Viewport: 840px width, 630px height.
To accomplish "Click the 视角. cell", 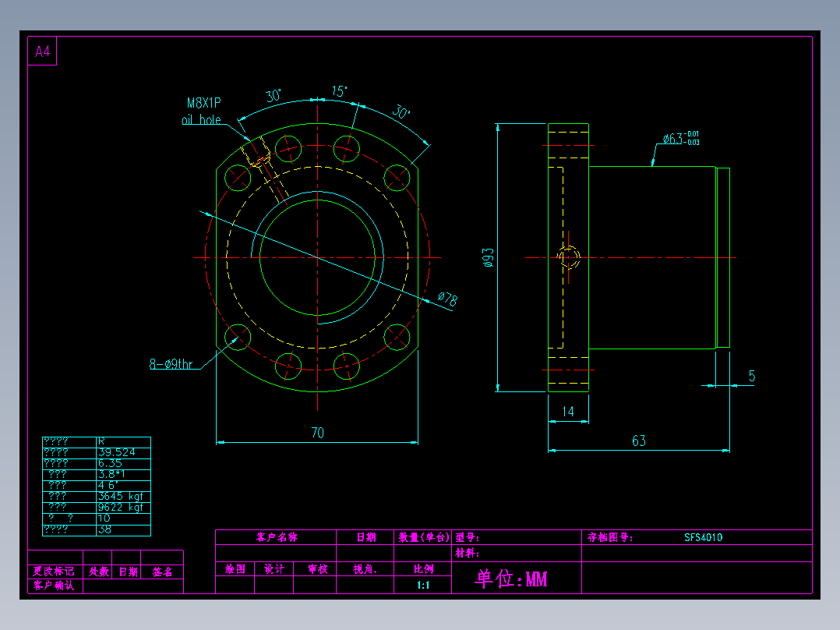I will (365, 569).
